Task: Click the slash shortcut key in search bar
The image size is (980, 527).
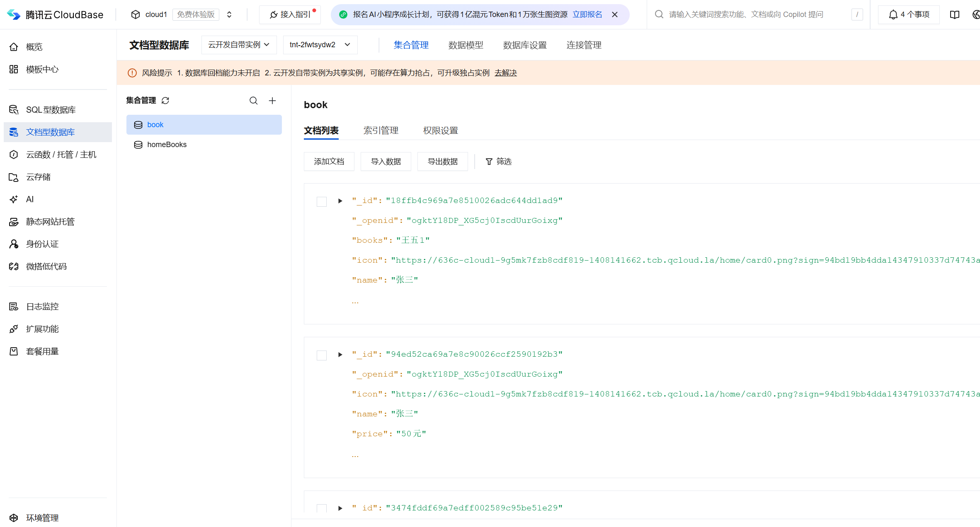Action: pos(857,15)
